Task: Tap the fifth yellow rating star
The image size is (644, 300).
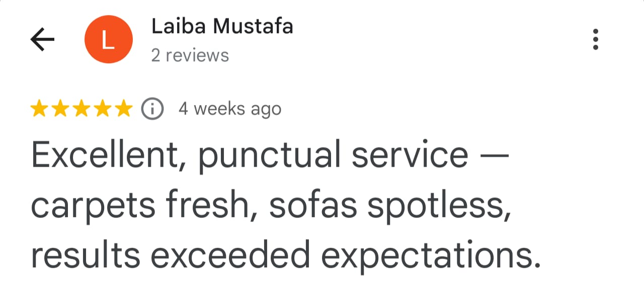Action: (x=123, y=109)
